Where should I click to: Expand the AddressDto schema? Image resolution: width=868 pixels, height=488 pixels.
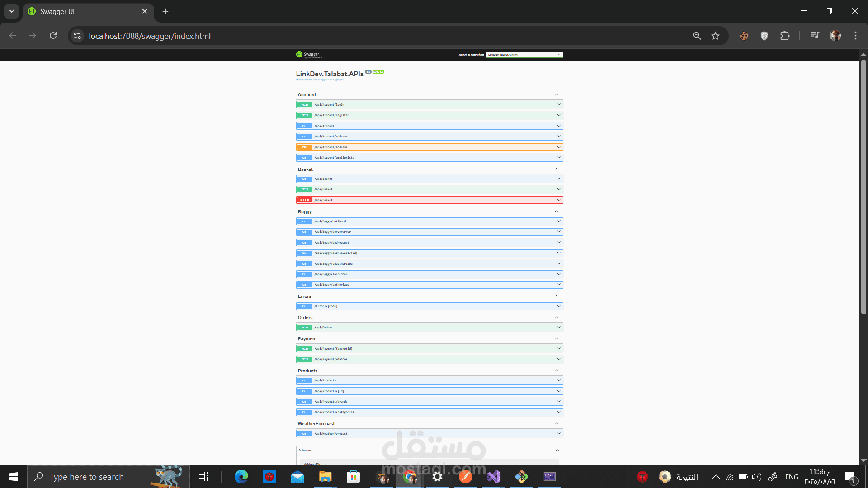tap(315, 464)
